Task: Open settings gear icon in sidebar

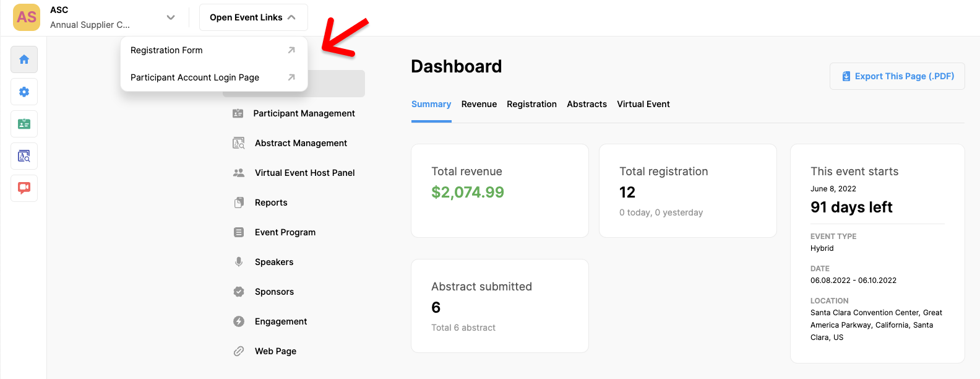Action: (24, 92)
